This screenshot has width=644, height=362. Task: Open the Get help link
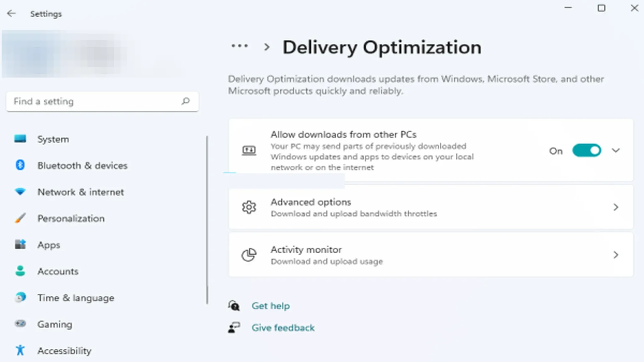tap(271, 306)
